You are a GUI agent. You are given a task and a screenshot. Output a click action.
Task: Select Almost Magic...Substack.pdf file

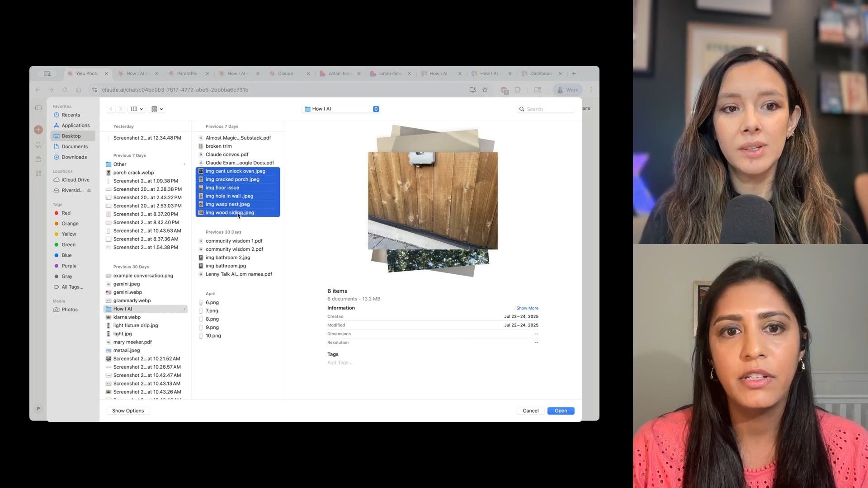[x=238, y=138]
